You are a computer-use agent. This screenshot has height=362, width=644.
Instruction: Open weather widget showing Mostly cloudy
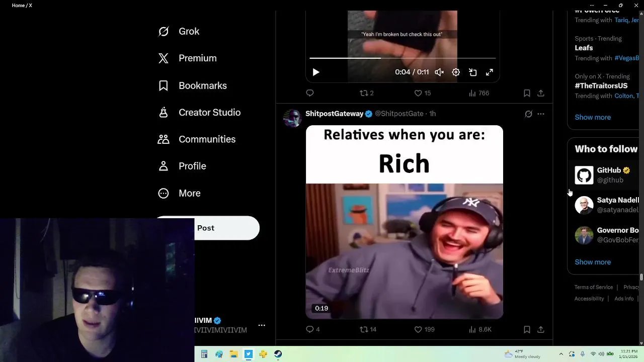tap(522, 354)
